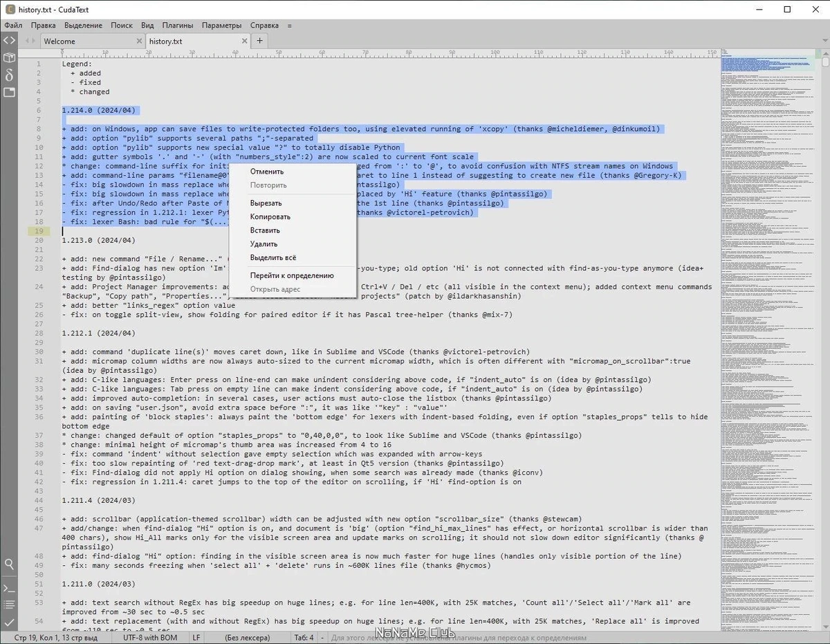Click the micromap on the right side
This screenshot has width=830, height=644.
point(769,339)
